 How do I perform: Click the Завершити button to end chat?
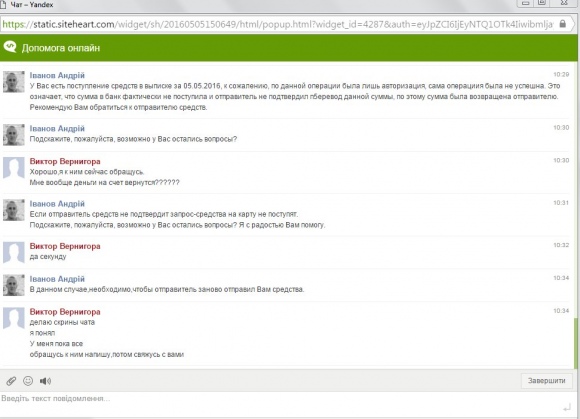[546, 381]
